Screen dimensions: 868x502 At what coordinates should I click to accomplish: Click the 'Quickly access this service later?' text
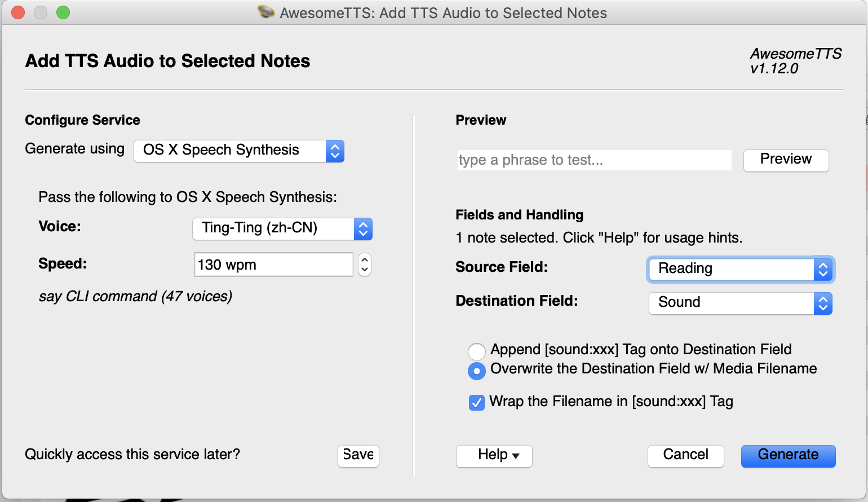132,455
